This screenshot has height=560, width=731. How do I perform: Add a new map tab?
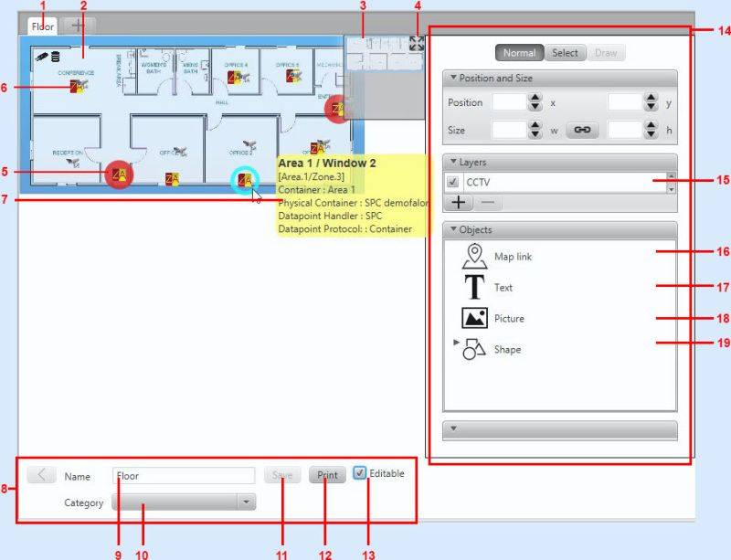(81, 26)
